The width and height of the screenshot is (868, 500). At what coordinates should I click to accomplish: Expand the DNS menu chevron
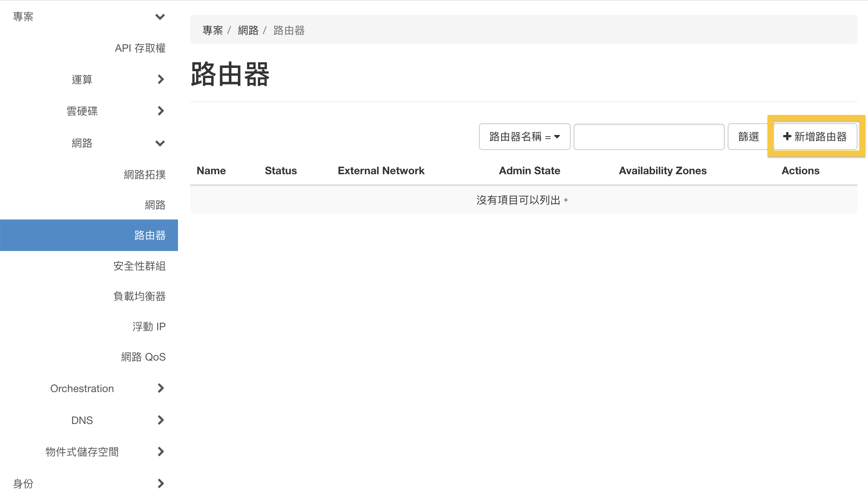[161, 420]
